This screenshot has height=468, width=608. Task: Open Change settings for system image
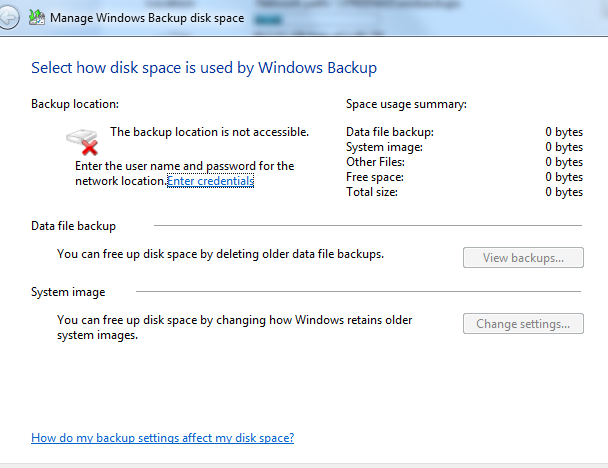click(x=523, y=324)
